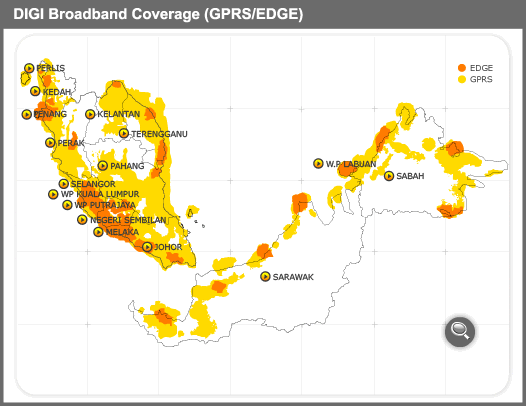Open the TERENGGANU state label
Screen dimensions: 526x406
click(x=159, y=134)
